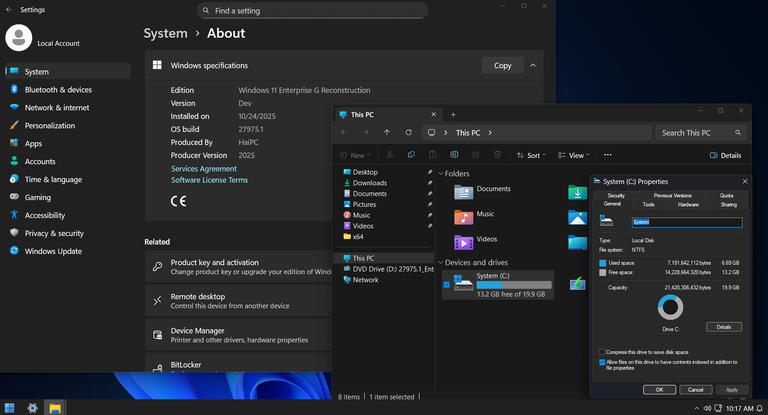Open the notifications bell in taskbar
The height and width of the screenshot is (415, 768).
[760, 408]
